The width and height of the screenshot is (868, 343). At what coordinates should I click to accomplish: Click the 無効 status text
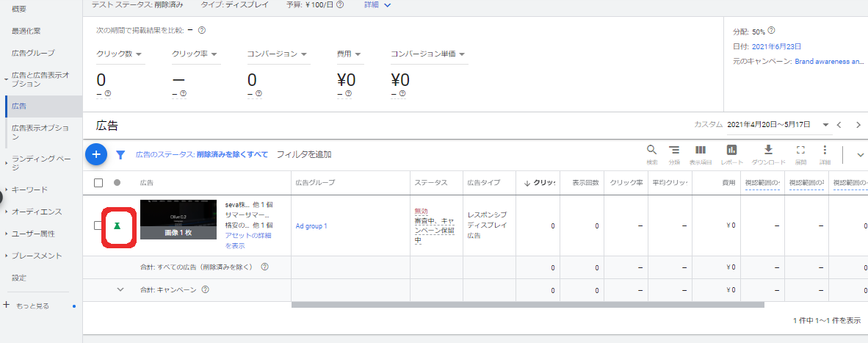421,212
